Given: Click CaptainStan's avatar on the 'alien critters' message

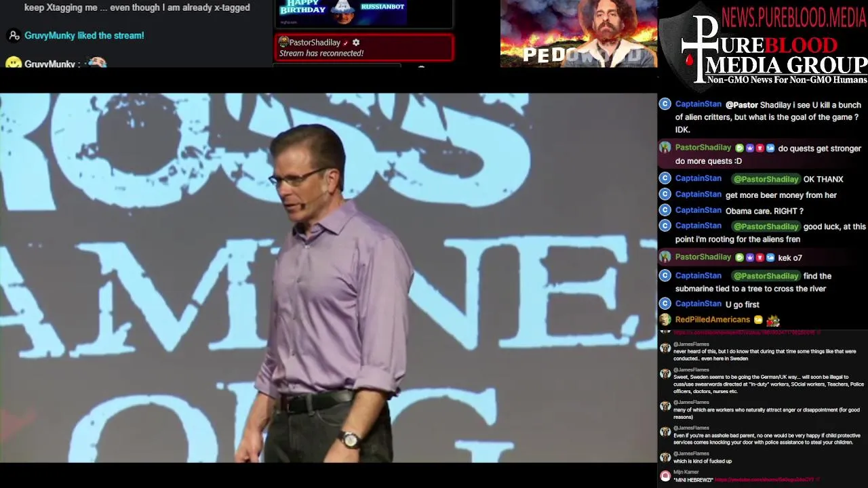Looking at the screenshot, I should point(665,104).
